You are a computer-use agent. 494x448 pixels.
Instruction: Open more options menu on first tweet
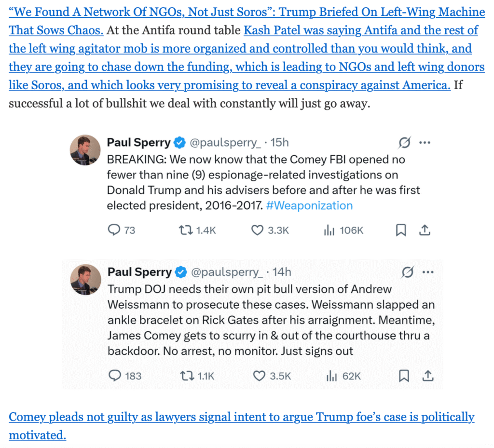coord(425,143)
